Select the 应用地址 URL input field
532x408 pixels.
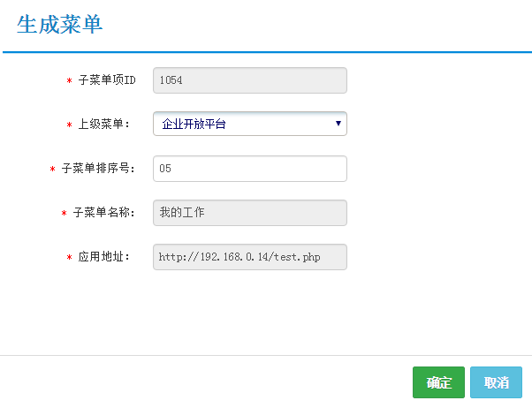click(249, 257)
